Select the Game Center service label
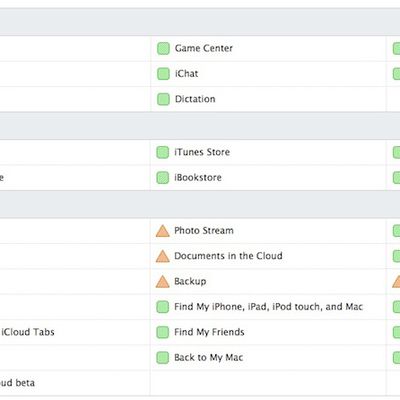This screenshot has width=400, height=400. pos(204,48)
